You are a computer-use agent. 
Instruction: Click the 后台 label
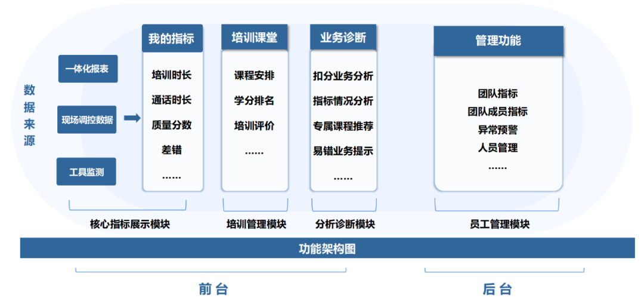pos(497,288)
